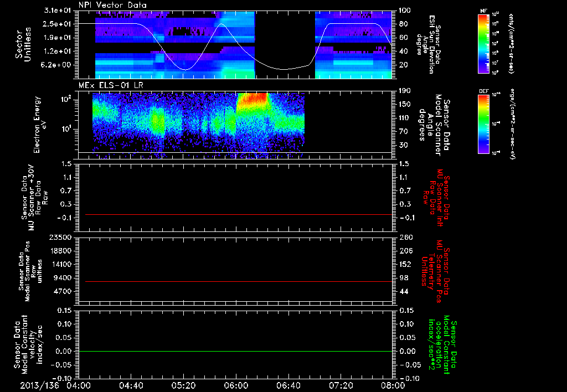Click the '152' telemetry tick value
The width and height of the screenshot is (567, 392).
tap(405, 264)
